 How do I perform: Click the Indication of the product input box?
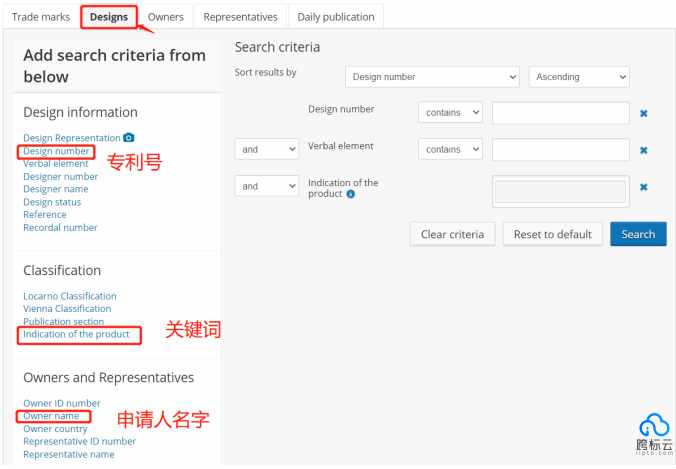point(560,191)
